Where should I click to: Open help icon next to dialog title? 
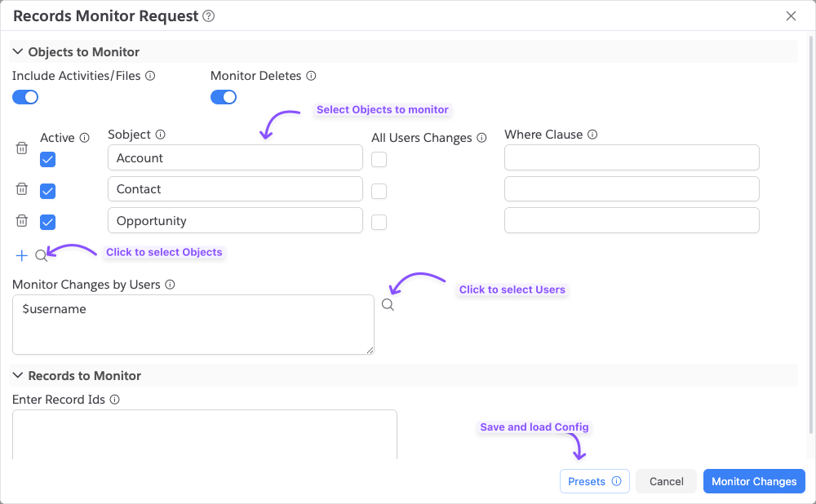(209, 16)
